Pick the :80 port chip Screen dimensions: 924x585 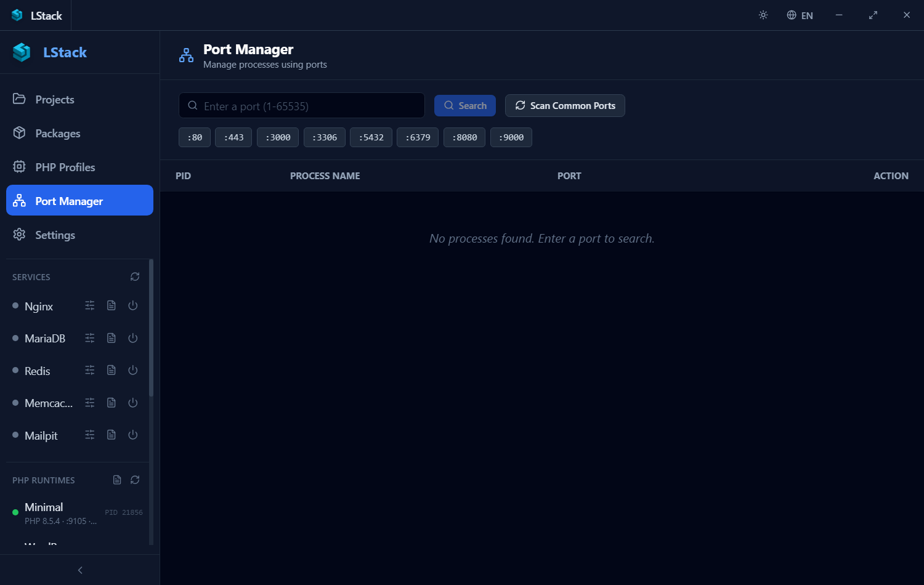tap(195, 137)
